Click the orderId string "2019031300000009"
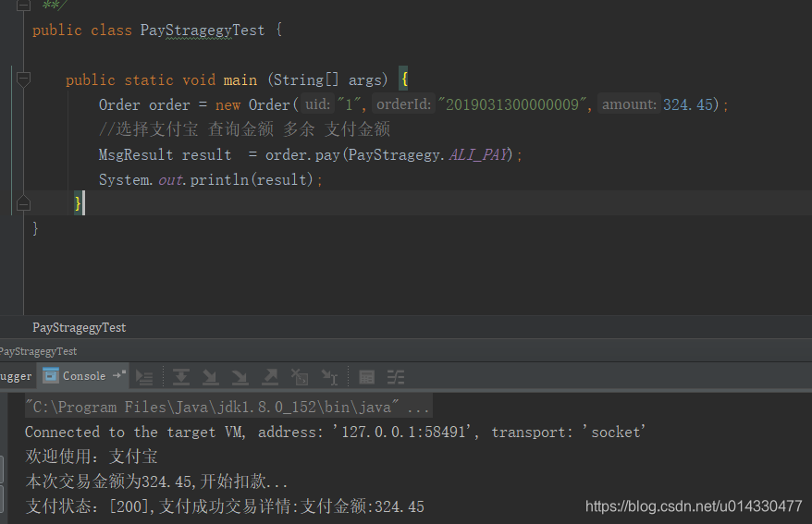 click(512, 104)
